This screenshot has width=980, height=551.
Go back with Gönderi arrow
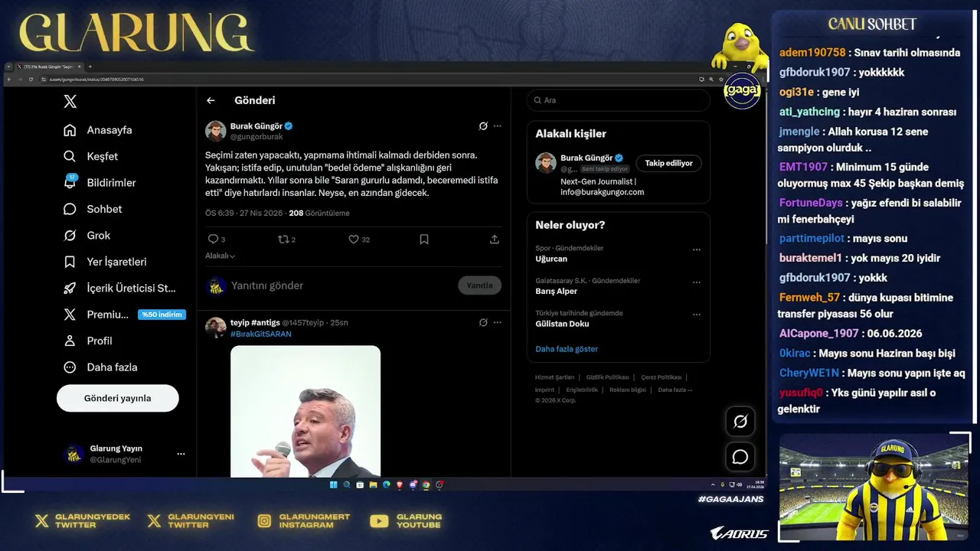(x=211, y=100)
